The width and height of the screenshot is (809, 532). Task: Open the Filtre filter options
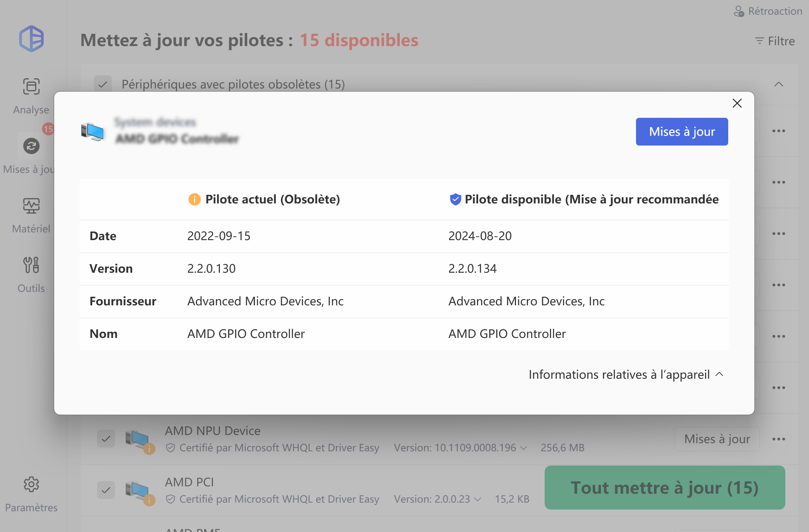click(775, 41)
